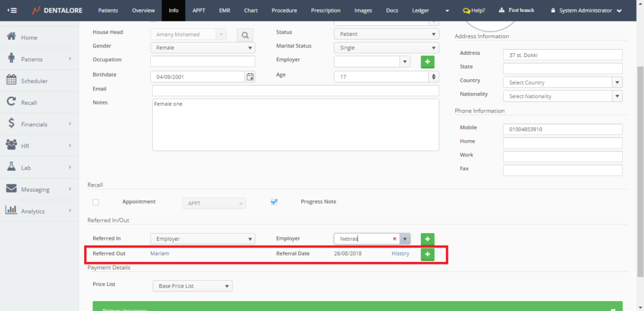Open the Ledger tab
644x311 pixels.
coord(420,11)
